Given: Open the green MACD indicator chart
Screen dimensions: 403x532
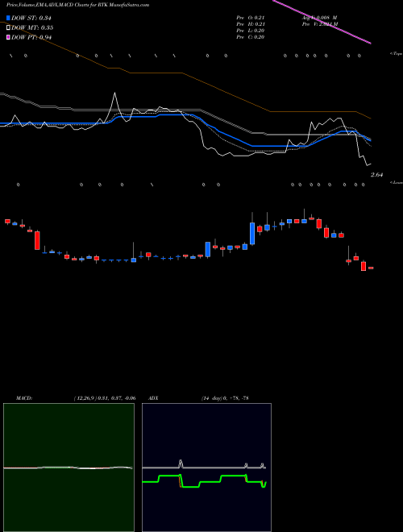Looking at the screenshot, I should click(69, 468).
